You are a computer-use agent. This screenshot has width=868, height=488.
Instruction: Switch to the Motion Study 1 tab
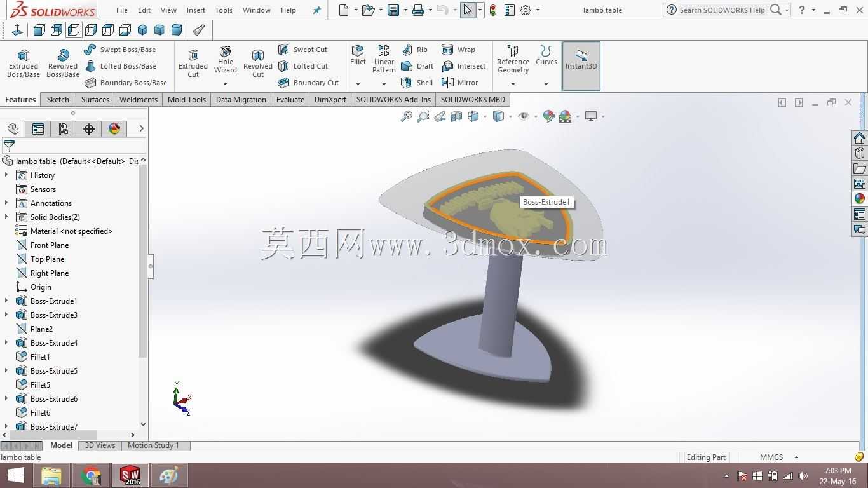pos(153,445)
